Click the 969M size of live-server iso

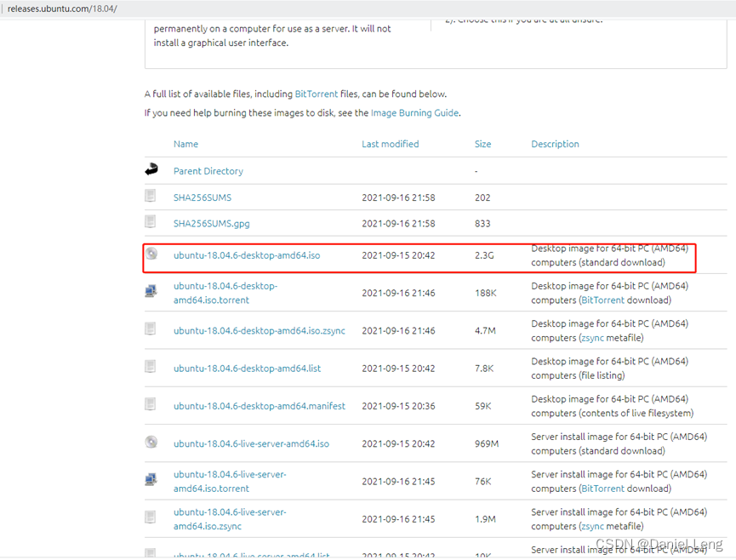click(487, 443)
